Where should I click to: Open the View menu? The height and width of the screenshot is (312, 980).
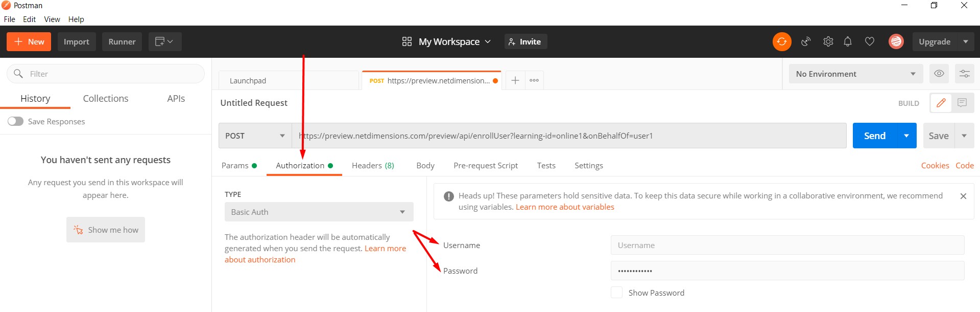[x=52, y=19]
